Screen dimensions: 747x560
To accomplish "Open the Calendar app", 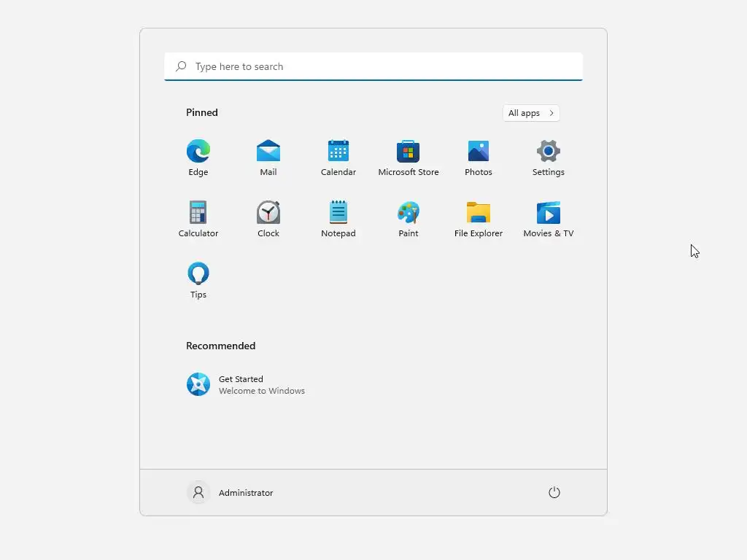I will pyautogui.click(x=338, y=158).
